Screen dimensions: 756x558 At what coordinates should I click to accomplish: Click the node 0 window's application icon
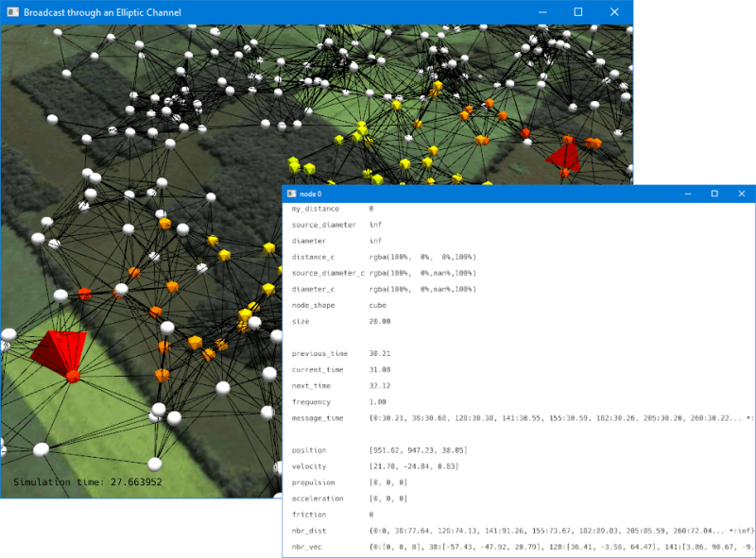click(x=293, y=194)
